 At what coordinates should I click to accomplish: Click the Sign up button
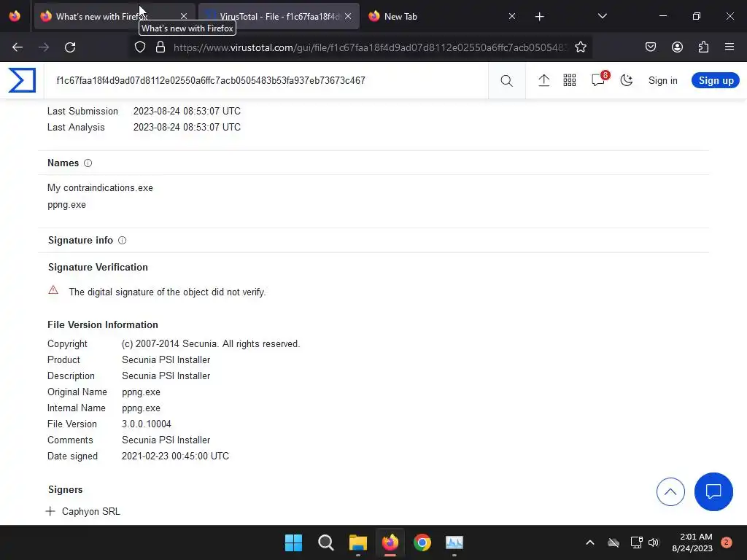coord(716,80)
